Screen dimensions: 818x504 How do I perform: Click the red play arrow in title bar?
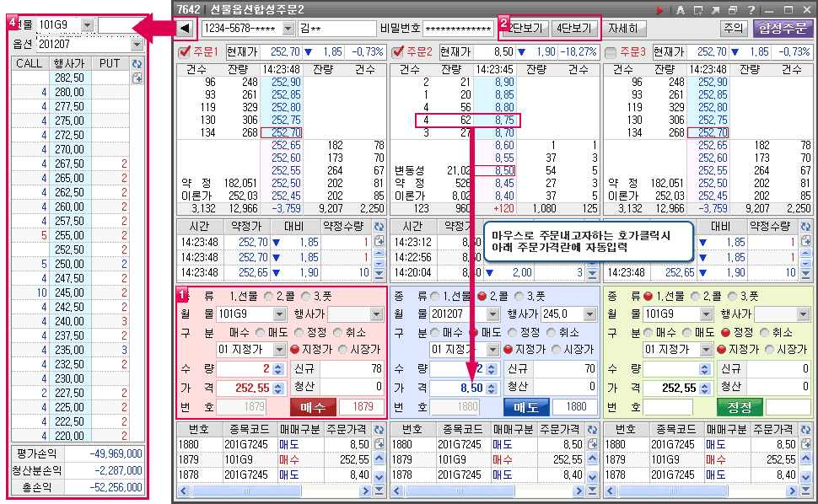pyautogui.click(x=659, y=10)
